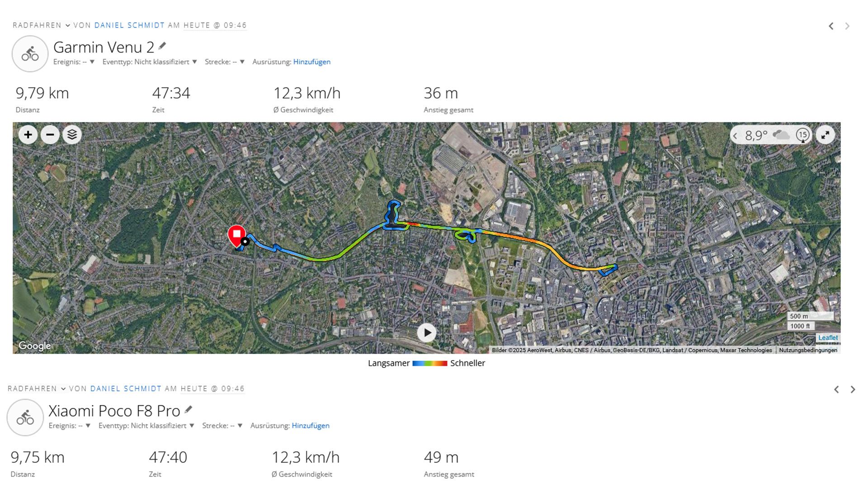Click the speed color gradient legend
868x488 pixels.
coord(429,363)
